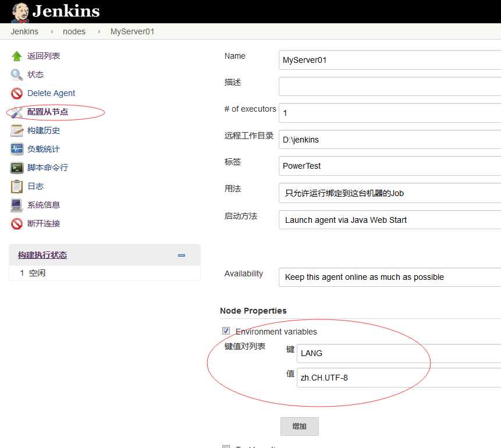Click the Jenkins butler logo icon
This screenshot has width=501, height=448.
click(20, 13)
